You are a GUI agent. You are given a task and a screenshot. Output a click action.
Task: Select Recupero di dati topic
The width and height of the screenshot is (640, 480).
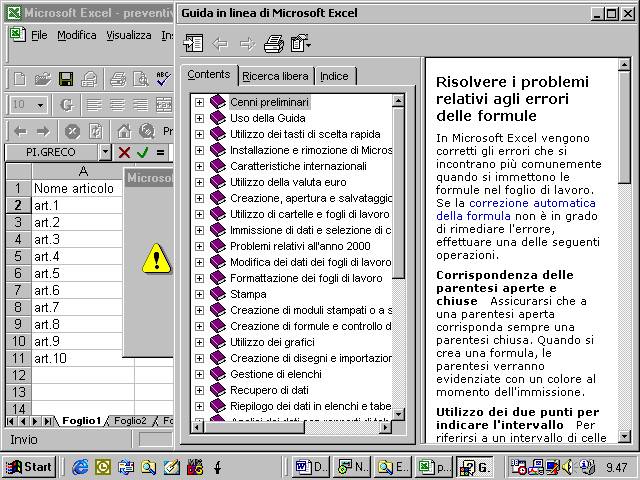269,390
